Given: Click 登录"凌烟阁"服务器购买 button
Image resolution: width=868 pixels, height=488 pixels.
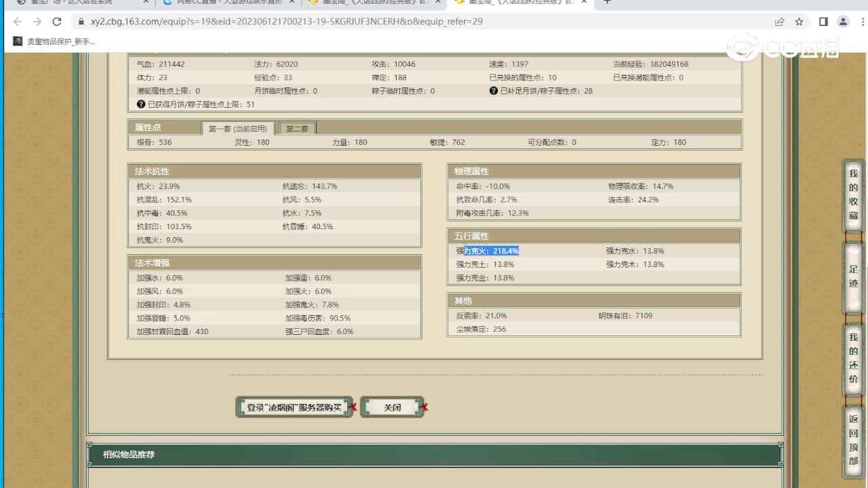Looking at the screenshot, I should click(x=294, y=407).
